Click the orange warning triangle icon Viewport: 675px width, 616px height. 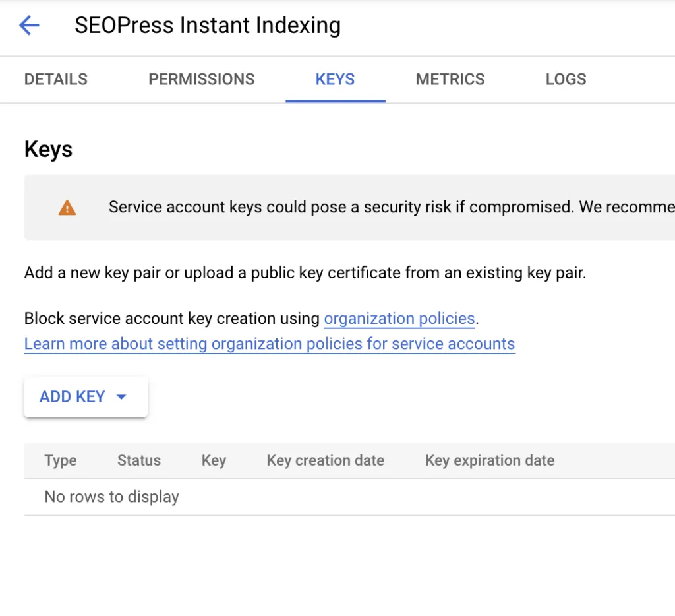(67, 208)
